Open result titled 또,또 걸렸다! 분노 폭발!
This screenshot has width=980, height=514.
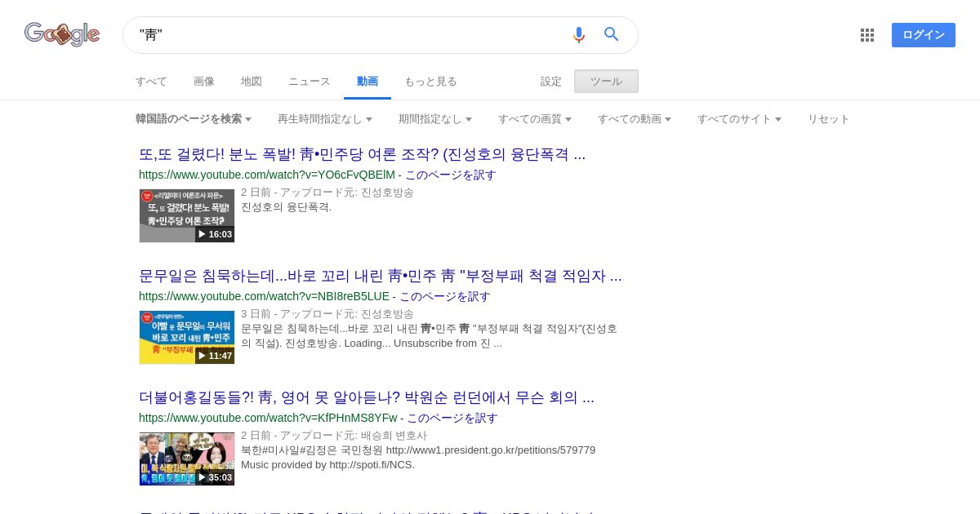pos(362,154)
